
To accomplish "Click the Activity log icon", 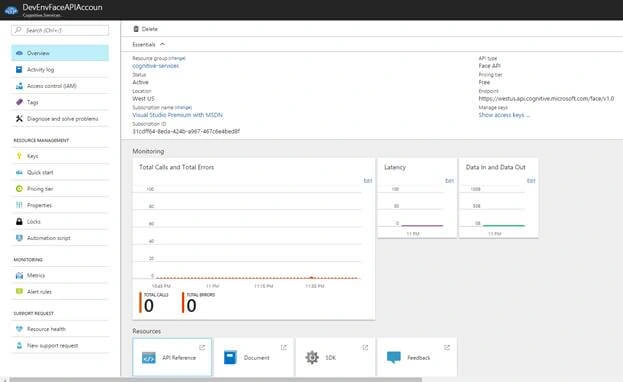I will click(x=19, y=70).
